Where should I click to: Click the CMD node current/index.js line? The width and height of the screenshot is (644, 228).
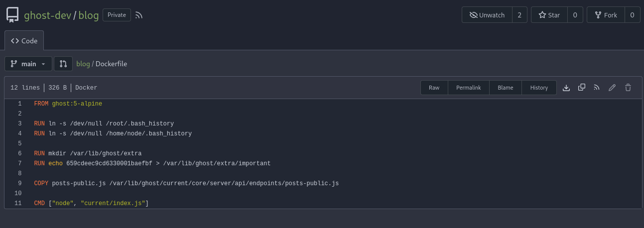point(92,203)
